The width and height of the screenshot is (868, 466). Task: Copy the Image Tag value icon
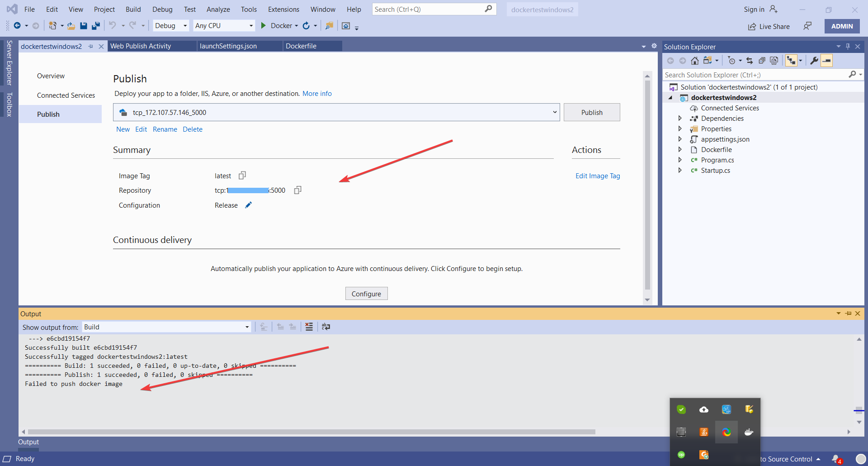point(242,176)
